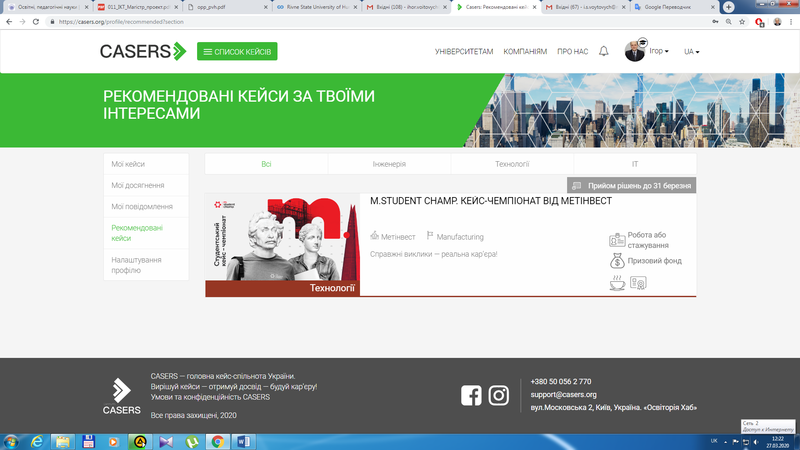The width and height of the screenshot is (800, 450).
Task: Open the Університетам page
Action: (464, 52)
